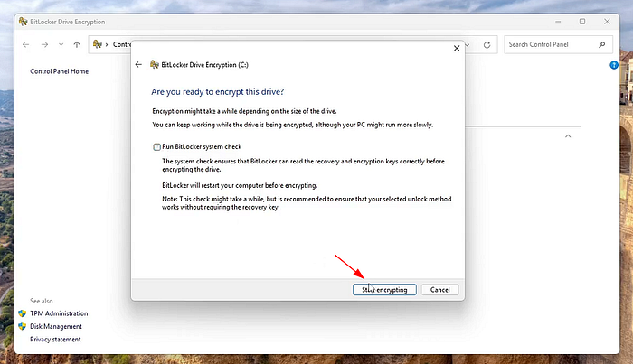Navigate back in Control Panel window

pyautogui.click(x=26, y=44)
